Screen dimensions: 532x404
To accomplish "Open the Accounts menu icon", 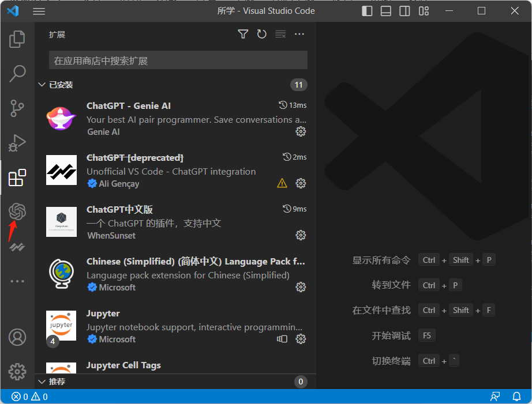I will click(17, 337).
